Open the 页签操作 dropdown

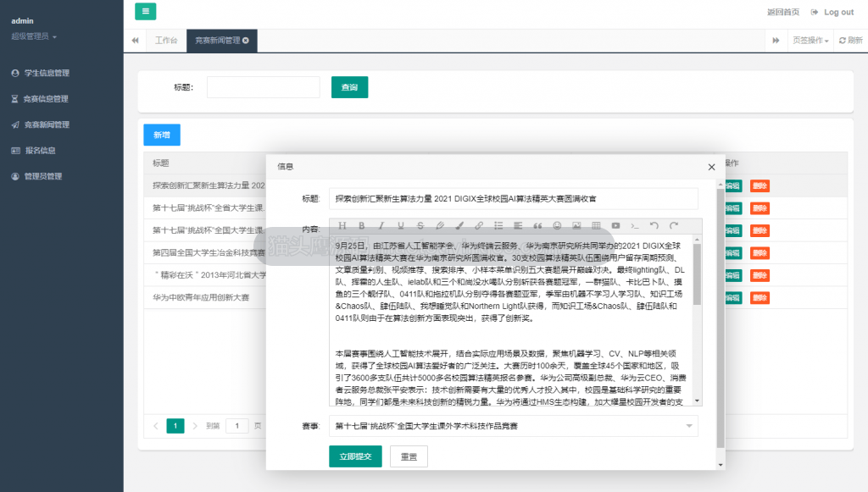pos(810,41)
